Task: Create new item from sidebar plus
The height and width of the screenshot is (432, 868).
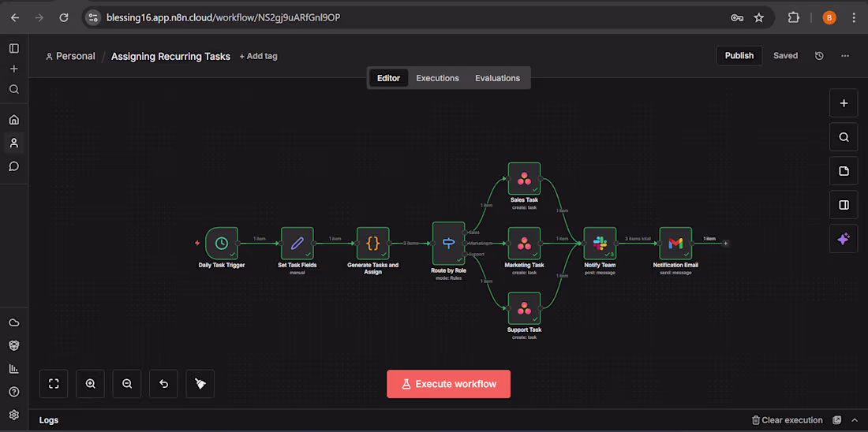Action: click(x=14, y=69)
